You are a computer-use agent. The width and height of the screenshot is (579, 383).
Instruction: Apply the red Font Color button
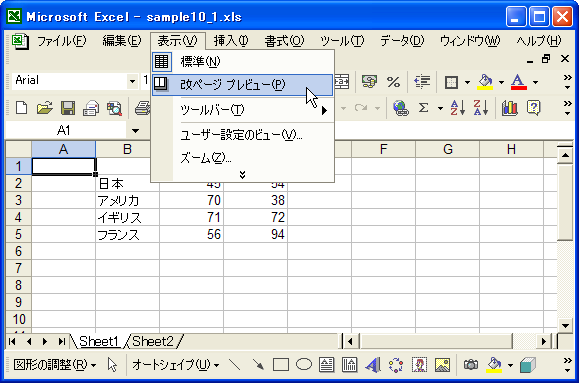[518, 82]
